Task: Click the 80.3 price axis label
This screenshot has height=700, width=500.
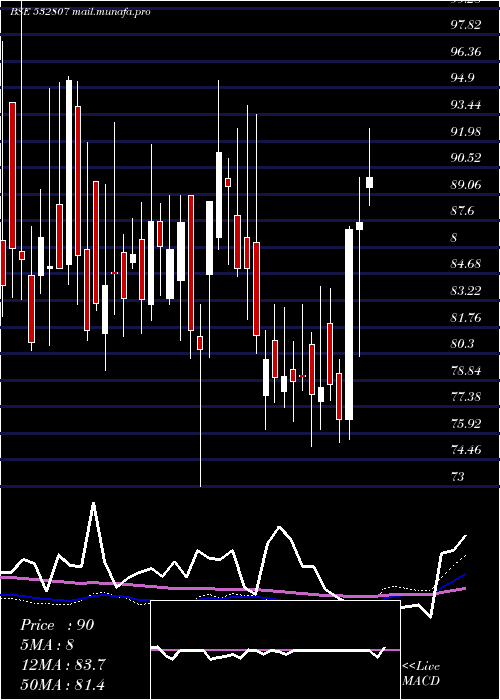Action: (x=462, y=344)
